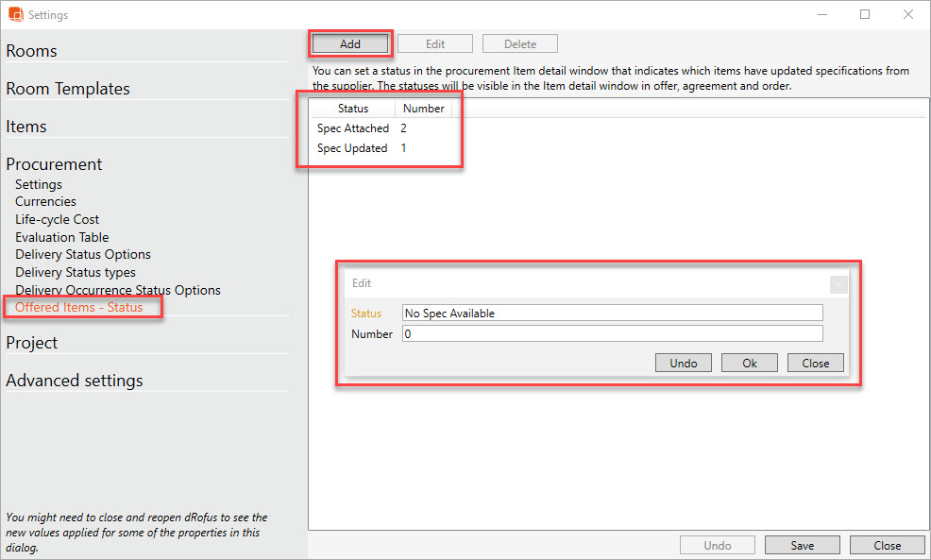Open Delivery Occurrence Status Options

(118, 290)
